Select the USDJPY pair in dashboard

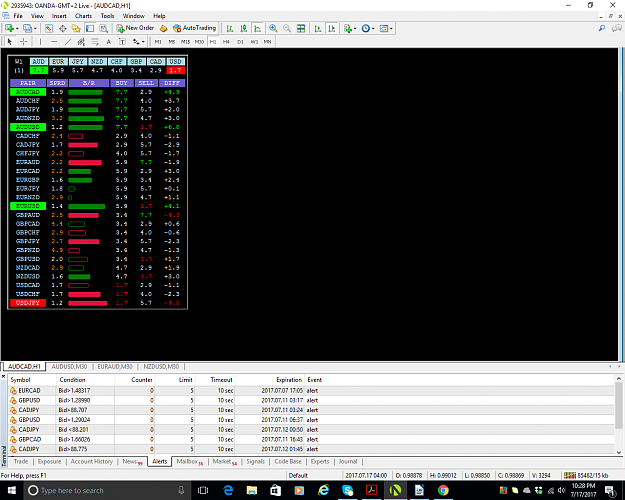click(x=28, y=303)
